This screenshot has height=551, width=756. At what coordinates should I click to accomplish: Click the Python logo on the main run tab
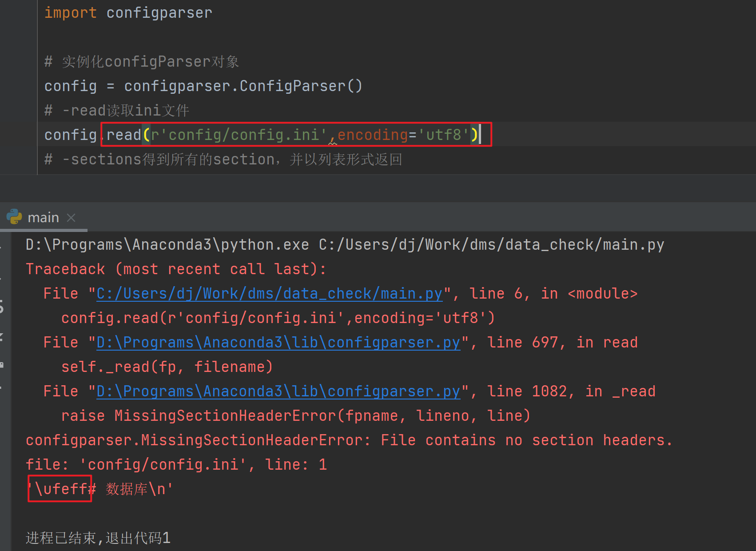15,217
